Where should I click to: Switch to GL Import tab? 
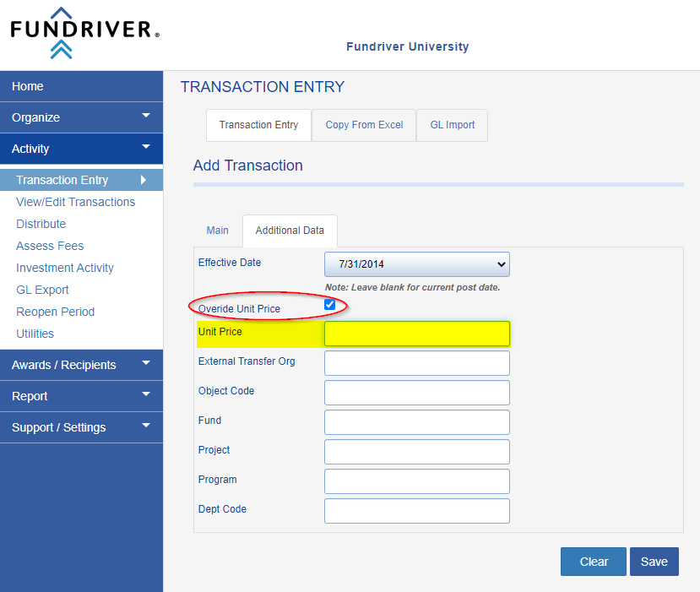[453, 125]
